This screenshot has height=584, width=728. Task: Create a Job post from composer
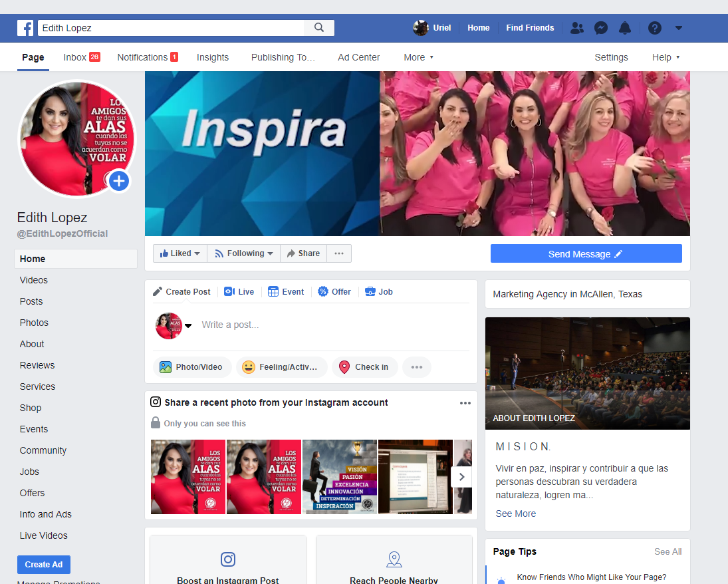[x=379, y=292]
